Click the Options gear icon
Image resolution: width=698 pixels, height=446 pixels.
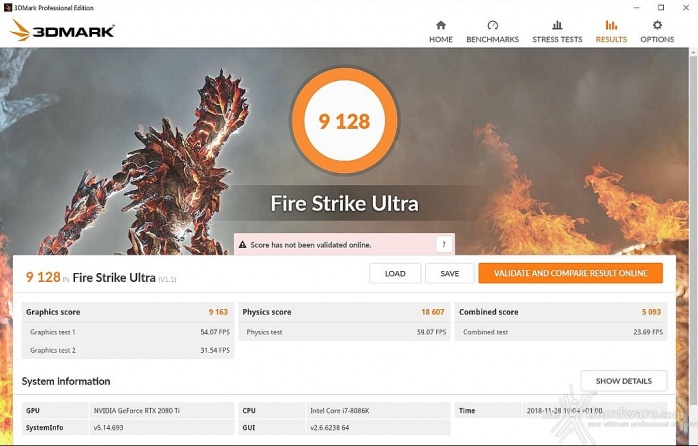click(x=657, y=25)
